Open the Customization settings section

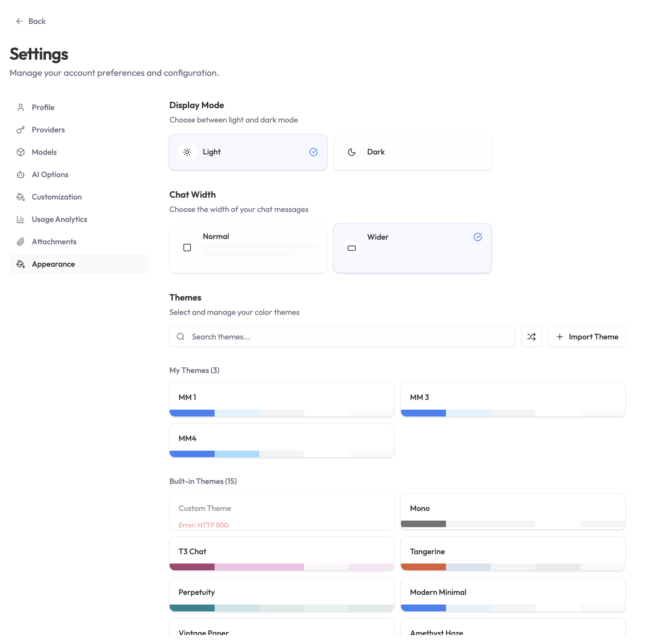pos(57,197)
